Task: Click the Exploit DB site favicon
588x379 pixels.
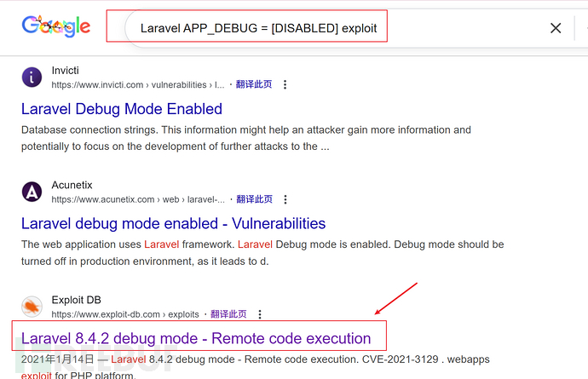Action: click(x=32, y=307)
